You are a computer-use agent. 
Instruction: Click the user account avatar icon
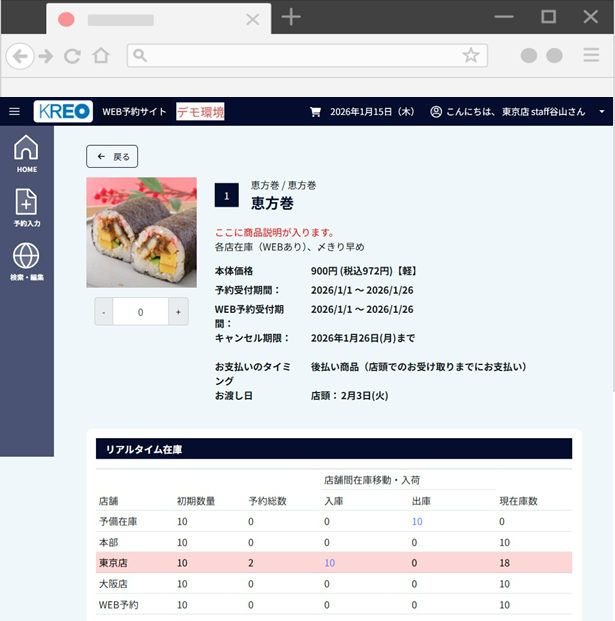[x=436, y=112]
